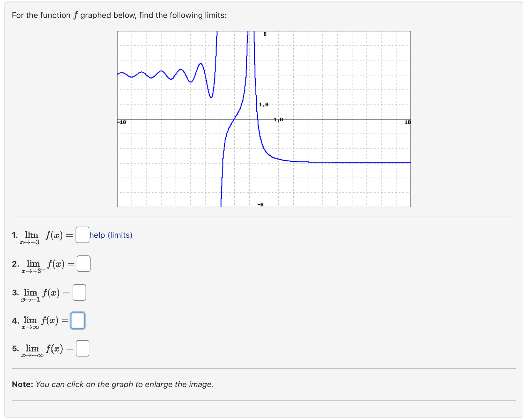This screenshot has width=523, height=420.
Task: Click the −6 label at the y-axis bottom
Action: tap(260, 205)
